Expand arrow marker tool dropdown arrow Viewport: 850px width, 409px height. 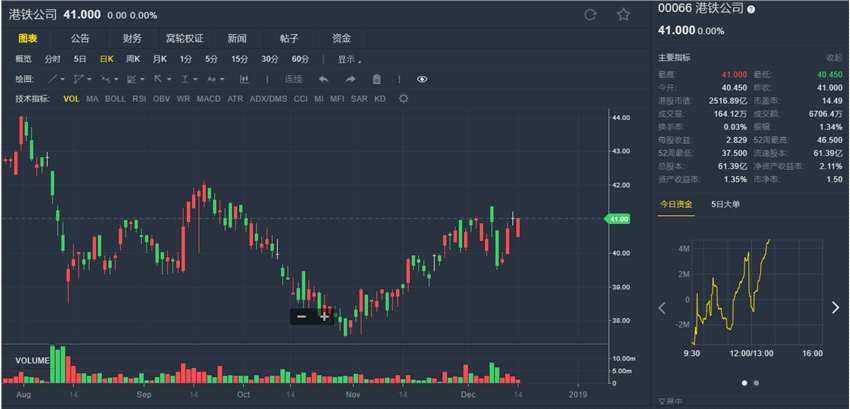tap(169, 79)
